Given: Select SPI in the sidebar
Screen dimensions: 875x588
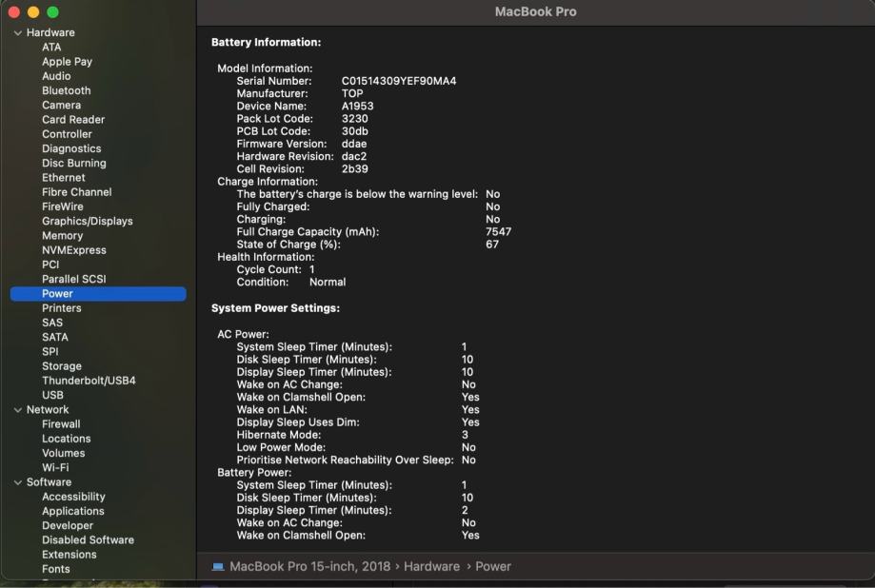Looking at the screenshot, I should pyautogui.click(x=50, y=352).
